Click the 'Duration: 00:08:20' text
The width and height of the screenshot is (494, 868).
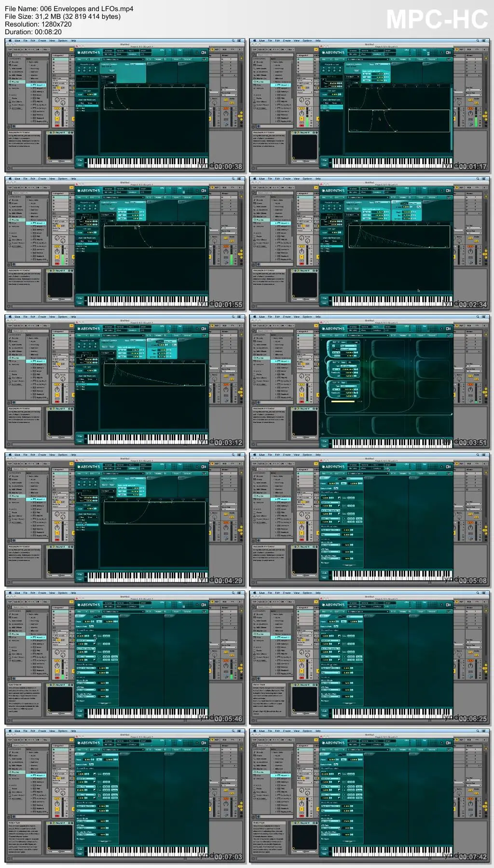pos(33,32)
